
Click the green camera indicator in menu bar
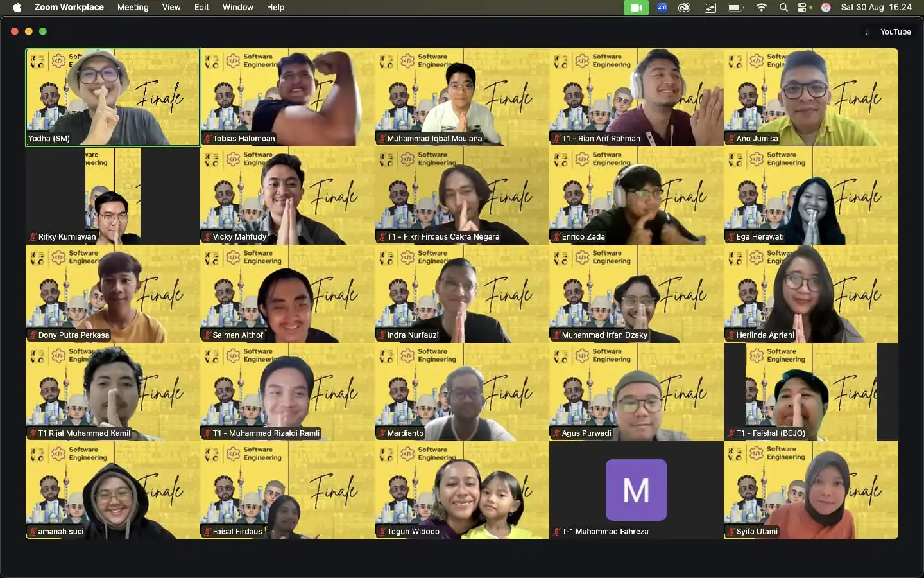pos(636,8)
